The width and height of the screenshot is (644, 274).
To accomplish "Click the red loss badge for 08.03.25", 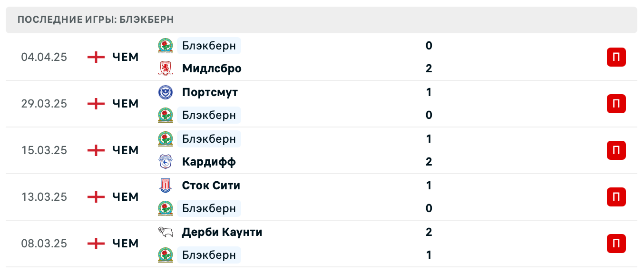I will coord(616,244).
